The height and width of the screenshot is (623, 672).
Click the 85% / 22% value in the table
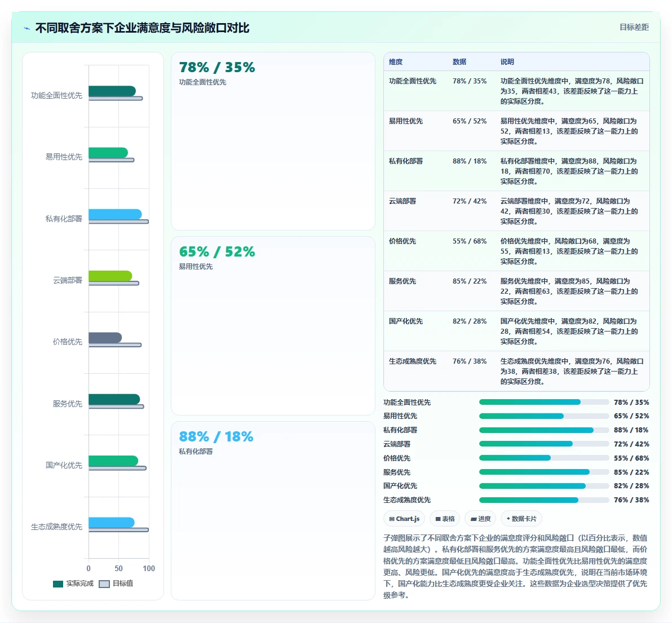click(x=470, y=281)
